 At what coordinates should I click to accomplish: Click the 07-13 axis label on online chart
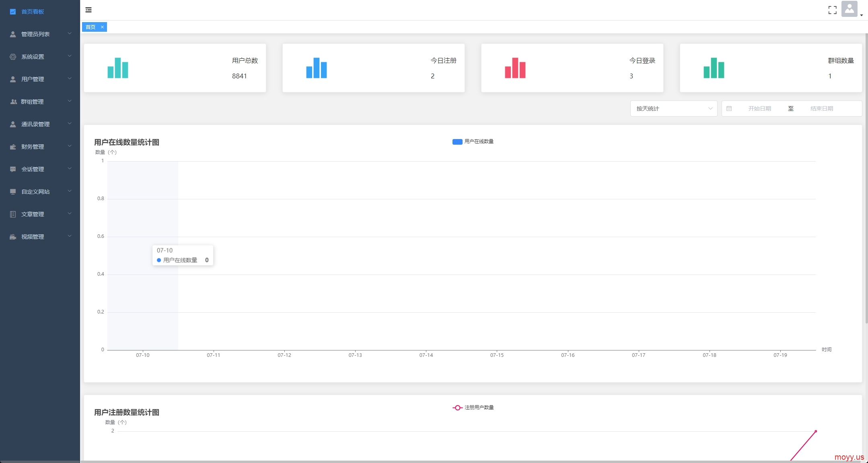(355, 355)
